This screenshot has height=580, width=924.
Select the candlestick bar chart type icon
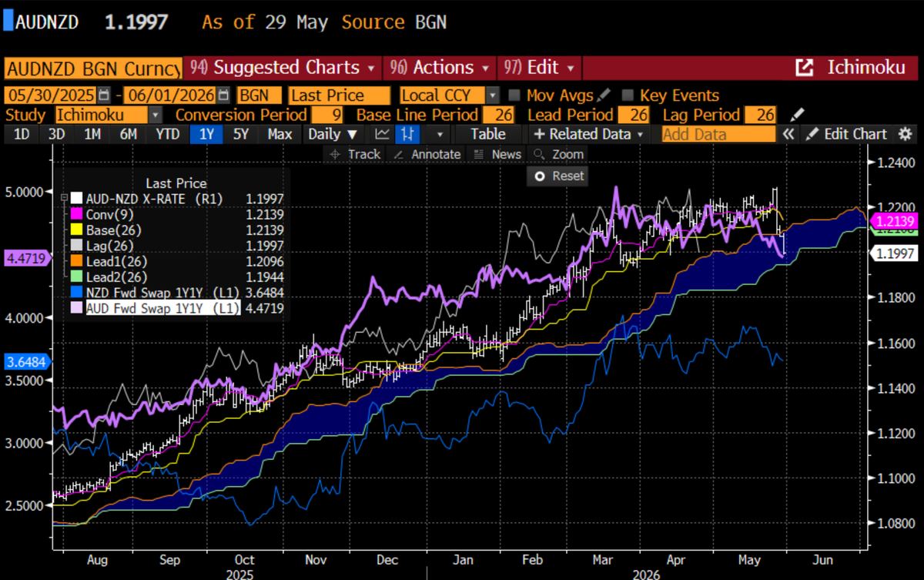click(x=407, y=134)
